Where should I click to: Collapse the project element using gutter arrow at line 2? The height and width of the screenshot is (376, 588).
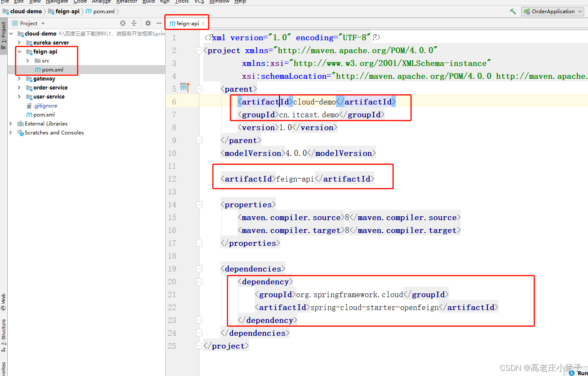point(199,50)
